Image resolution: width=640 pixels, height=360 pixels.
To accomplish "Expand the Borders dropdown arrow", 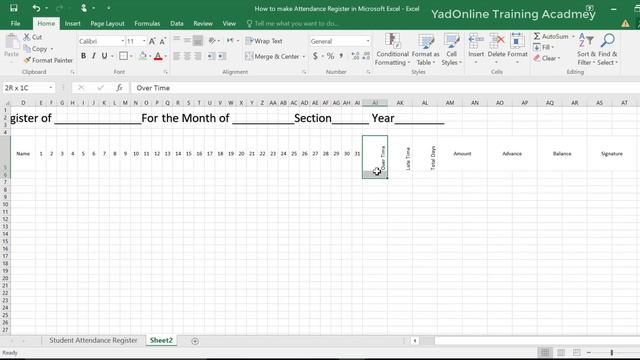I will click(131, 56).
